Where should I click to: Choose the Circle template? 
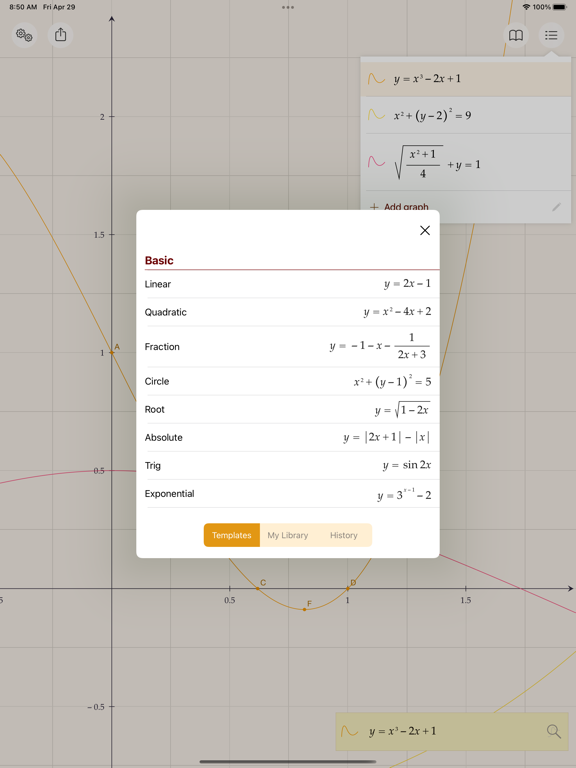(288, 382)
